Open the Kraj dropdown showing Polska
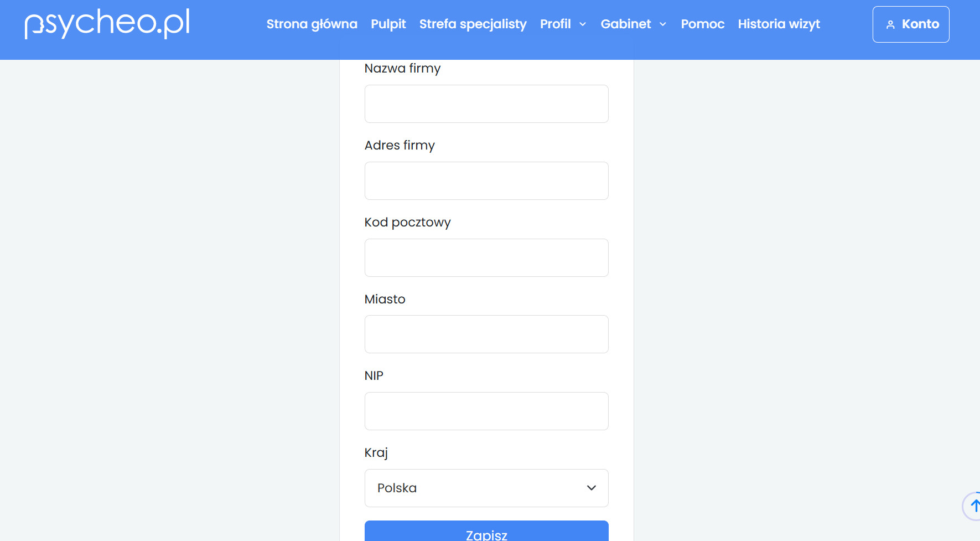The height and width of the screenshot is (541, 980). tap(486, 488)
